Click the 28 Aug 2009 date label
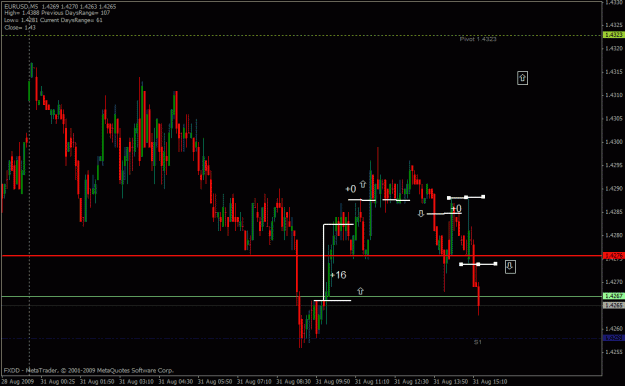Viewport: 625px width, 386px height. coord(18,382)
